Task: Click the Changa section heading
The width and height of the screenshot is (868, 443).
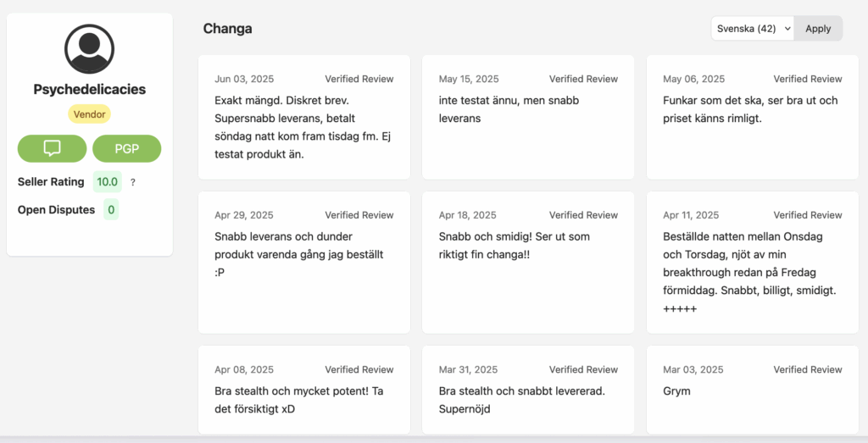Action: (227, 28)
